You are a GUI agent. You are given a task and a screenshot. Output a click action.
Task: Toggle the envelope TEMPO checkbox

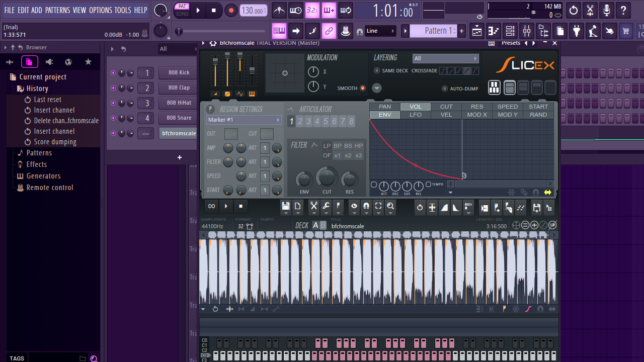[428, 184]
